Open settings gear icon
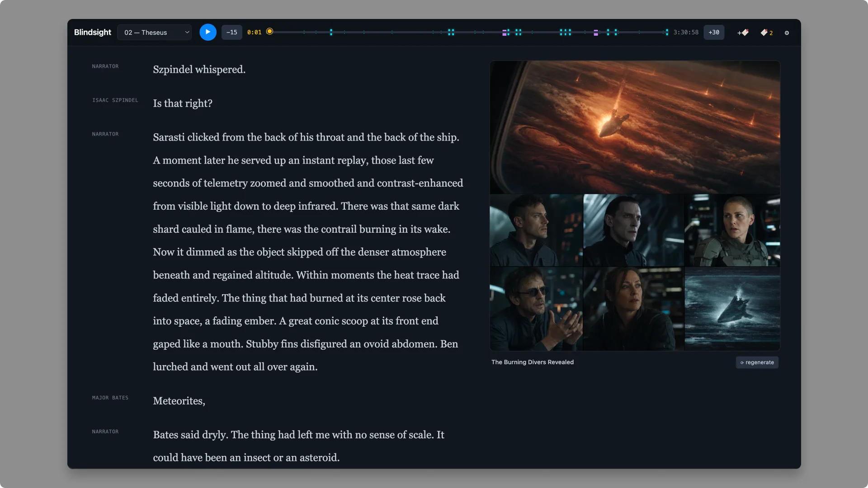The height and width of the screenshot is (488, 868). 787,33
